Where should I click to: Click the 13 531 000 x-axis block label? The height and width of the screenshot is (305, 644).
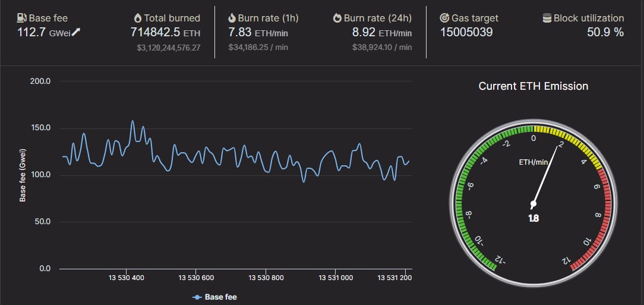point(336,278)
